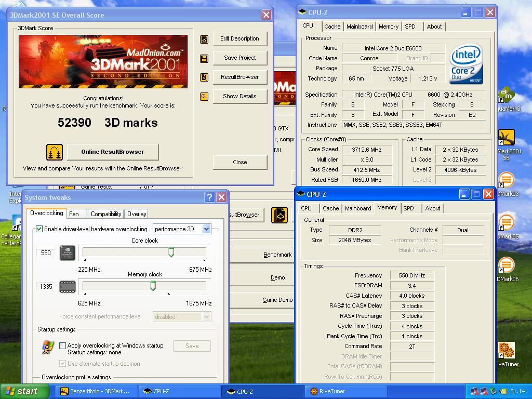Image resolution: width=532 pixels, height=399 pixels.
Task: Click the Windows Start button
Action: [x=25, y=392]
